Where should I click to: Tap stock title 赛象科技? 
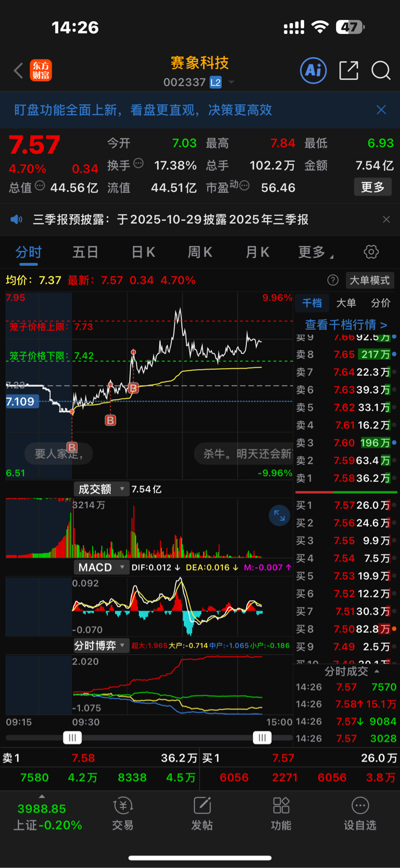point(200,63)
